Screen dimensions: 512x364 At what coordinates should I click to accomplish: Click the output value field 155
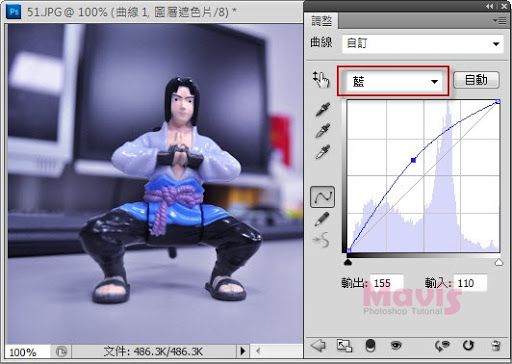pyautogui.click(x=387, y=283)
